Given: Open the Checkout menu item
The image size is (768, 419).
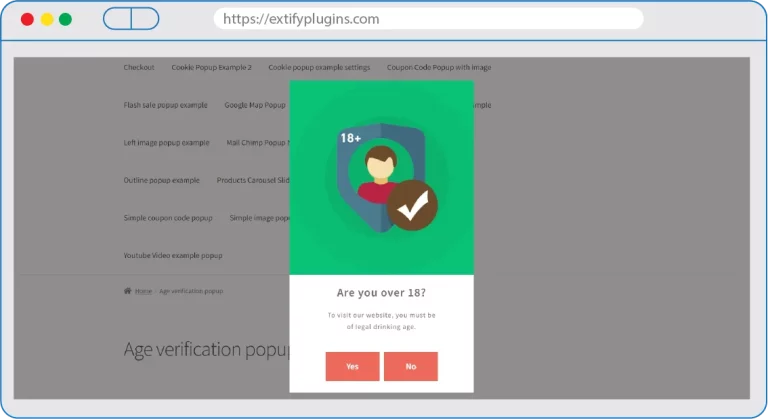Looking at the screenshot, I should [x=139, y=68].
